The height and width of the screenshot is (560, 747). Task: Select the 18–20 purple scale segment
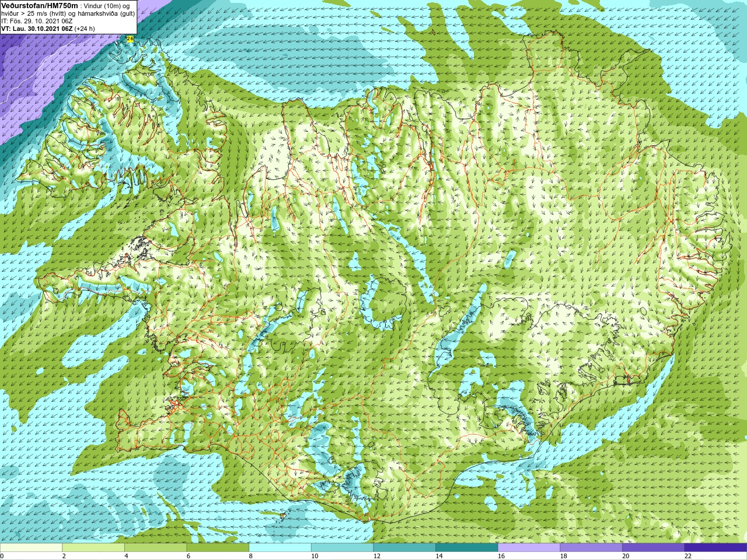coord(591,548)
